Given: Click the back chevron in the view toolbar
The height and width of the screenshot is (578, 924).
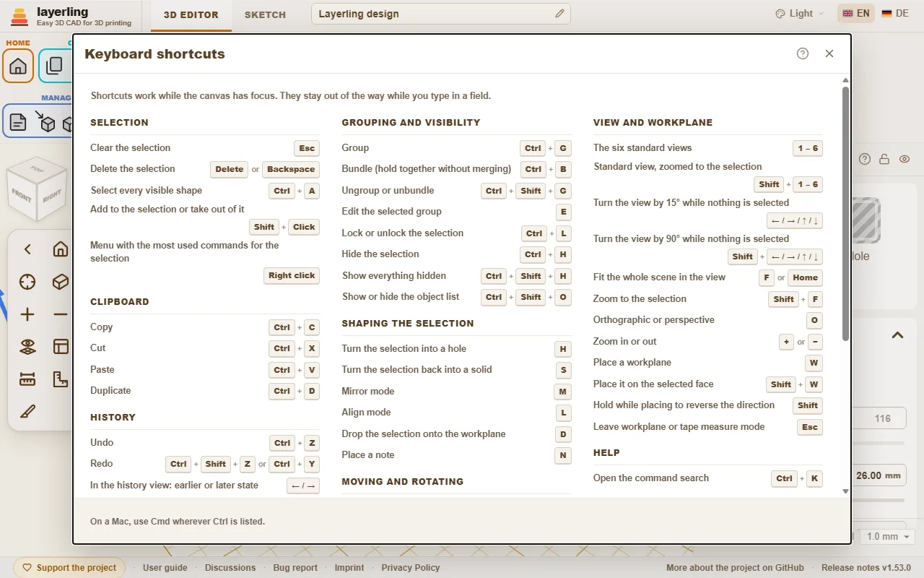Looking at the screenshot, I should (27, 249).
